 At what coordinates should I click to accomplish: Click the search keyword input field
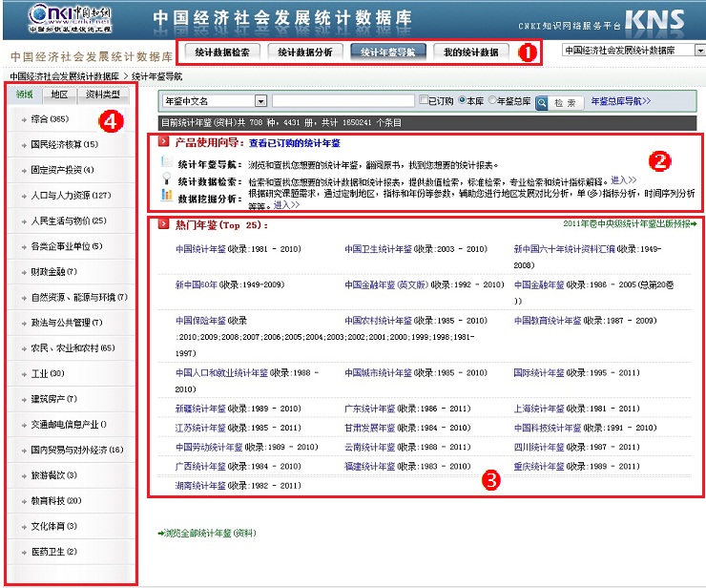click(343, 100)
